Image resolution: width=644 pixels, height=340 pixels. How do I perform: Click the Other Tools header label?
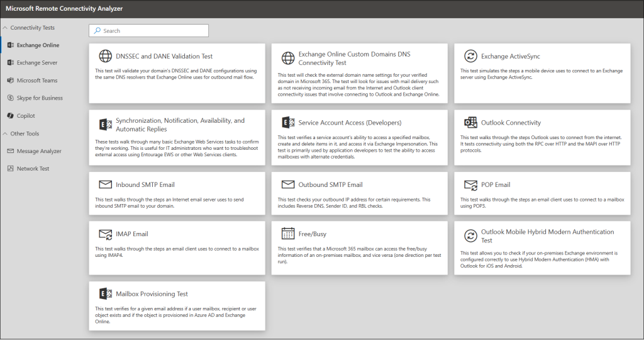pyautogui.click(x=25, y=133)
